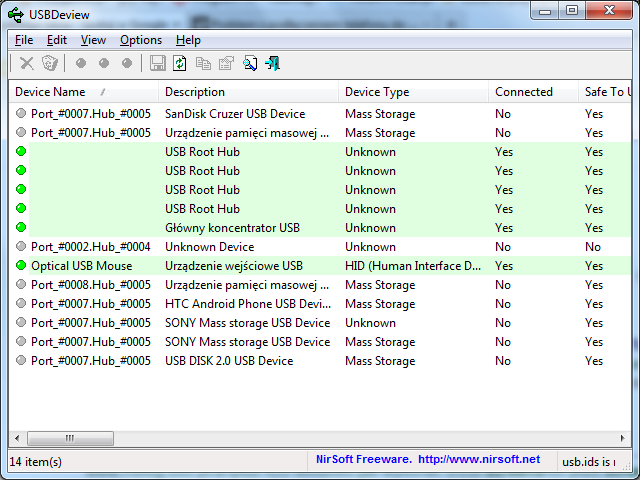Click the green dot beside Optical USB Mouse
Image resolution: width=640 pixels, height=480 pixels.
click(x=21, y=265)
